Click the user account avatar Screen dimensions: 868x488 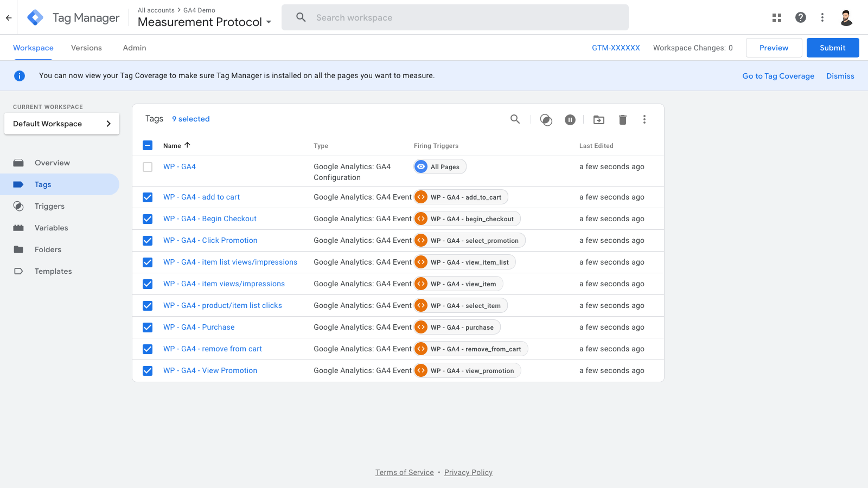846,17
